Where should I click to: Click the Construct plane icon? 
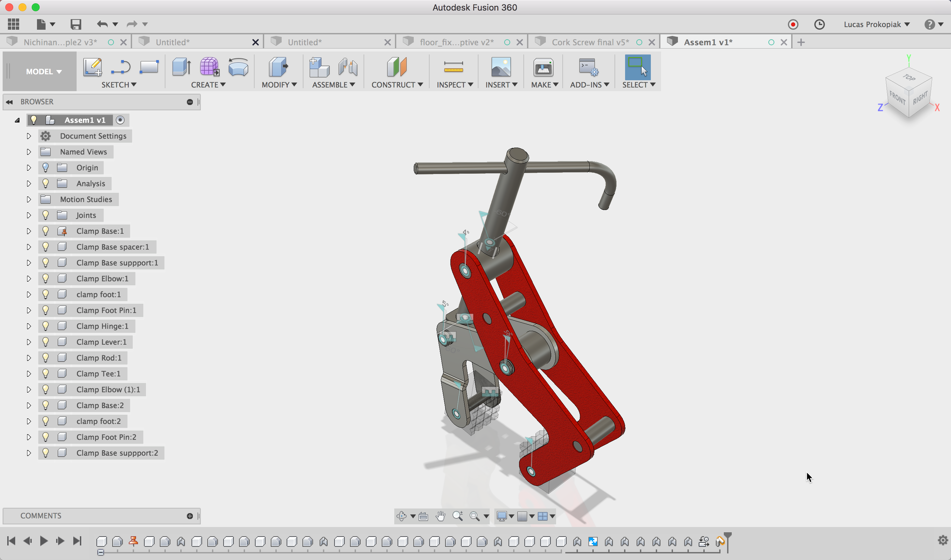(397, 67)
